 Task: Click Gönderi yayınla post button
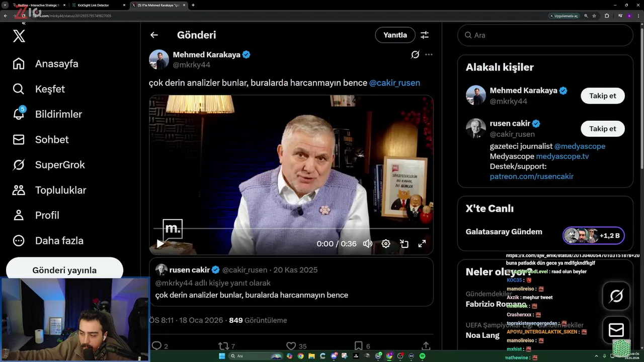pyautogui.click(x=64, y=270)
